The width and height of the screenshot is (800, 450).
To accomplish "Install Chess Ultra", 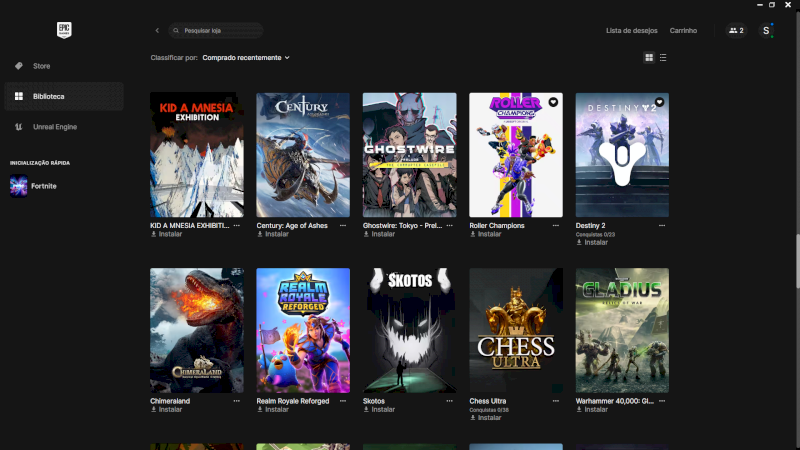I will [x=485, y=418].
